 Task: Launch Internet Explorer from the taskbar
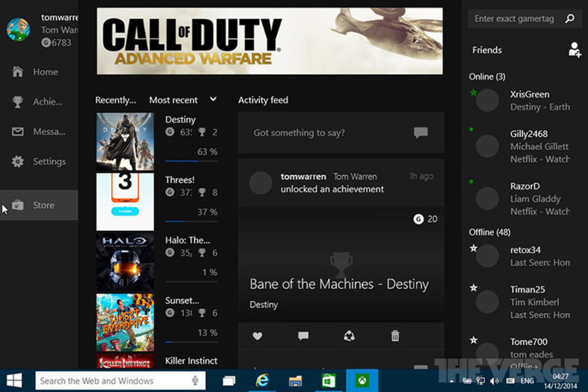(x=262, y=381)
